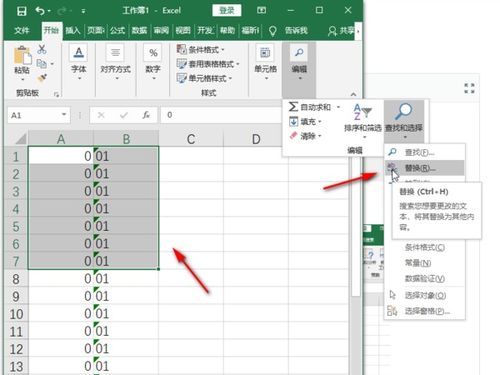Switch to the 公式 ribbon tab
This screenshot has width=500, height=375.
[x=117, y=31]
